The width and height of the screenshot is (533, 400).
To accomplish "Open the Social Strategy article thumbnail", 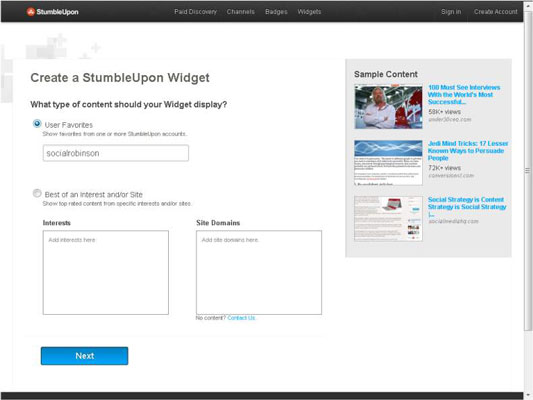I will pos(388,219).
